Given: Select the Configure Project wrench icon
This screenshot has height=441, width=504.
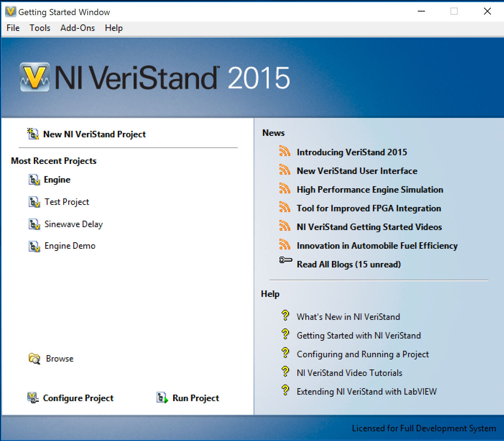Looking at the screenshot, I should click(33, 398).
